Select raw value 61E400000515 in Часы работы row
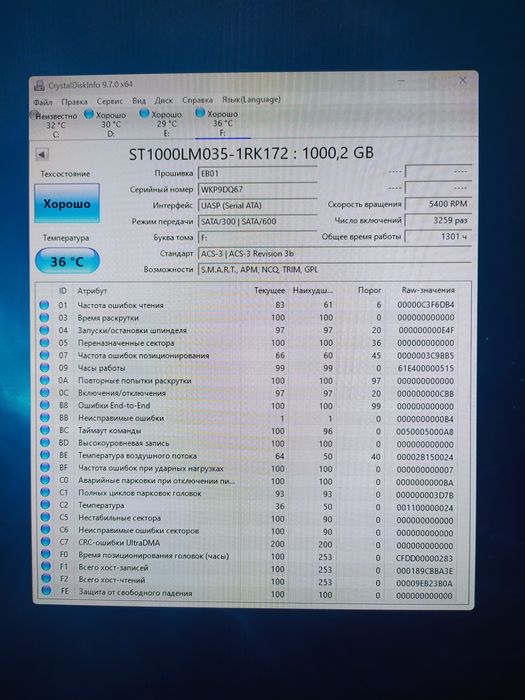 coord(425,368)
